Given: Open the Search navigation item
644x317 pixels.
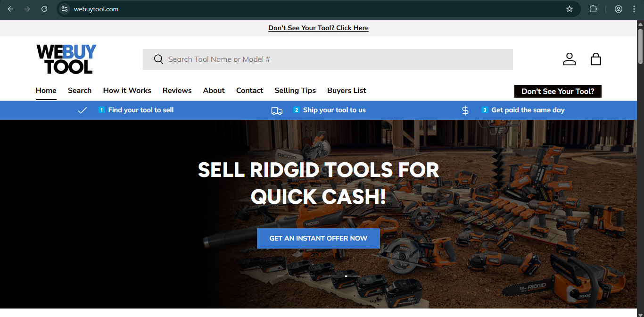Looking at the screenshot, I should pos(80,91).
